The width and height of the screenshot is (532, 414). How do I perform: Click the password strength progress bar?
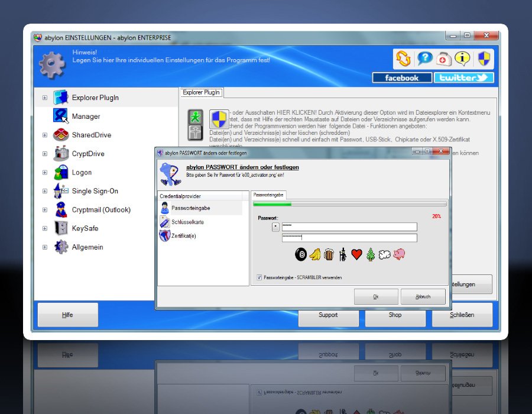click(x=350, y=204)
